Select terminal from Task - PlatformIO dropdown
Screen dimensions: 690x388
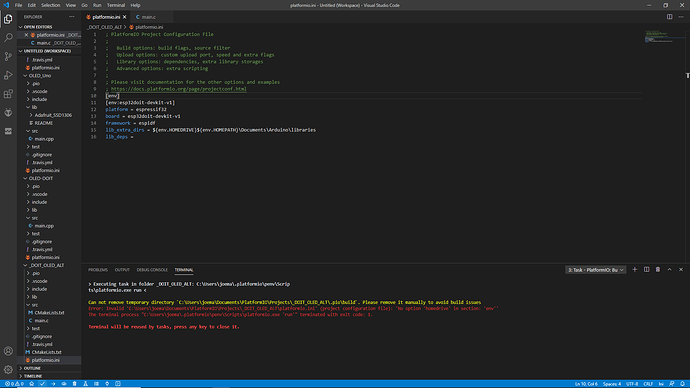(595, 270)
